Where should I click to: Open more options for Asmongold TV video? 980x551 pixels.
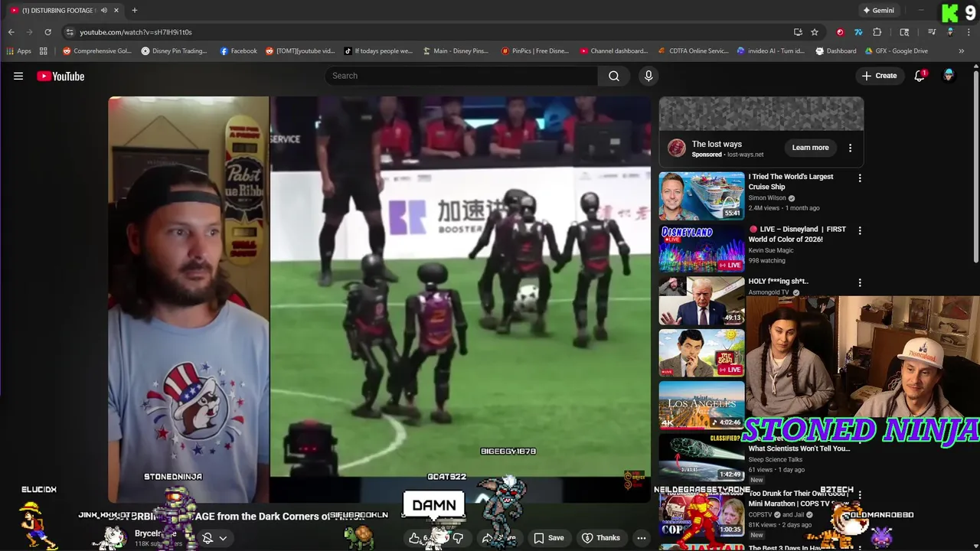tap(860, 282)
